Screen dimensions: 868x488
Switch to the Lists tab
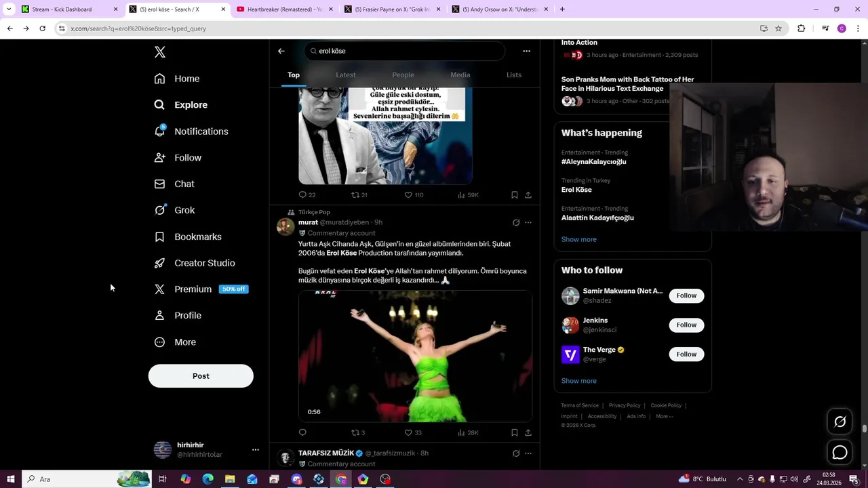tap(514, 75)
